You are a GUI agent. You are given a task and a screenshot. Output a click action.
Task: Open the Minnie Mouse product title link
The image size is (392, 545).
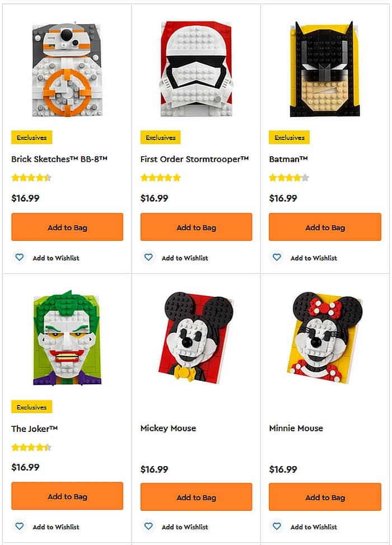(x=296, y=428)
